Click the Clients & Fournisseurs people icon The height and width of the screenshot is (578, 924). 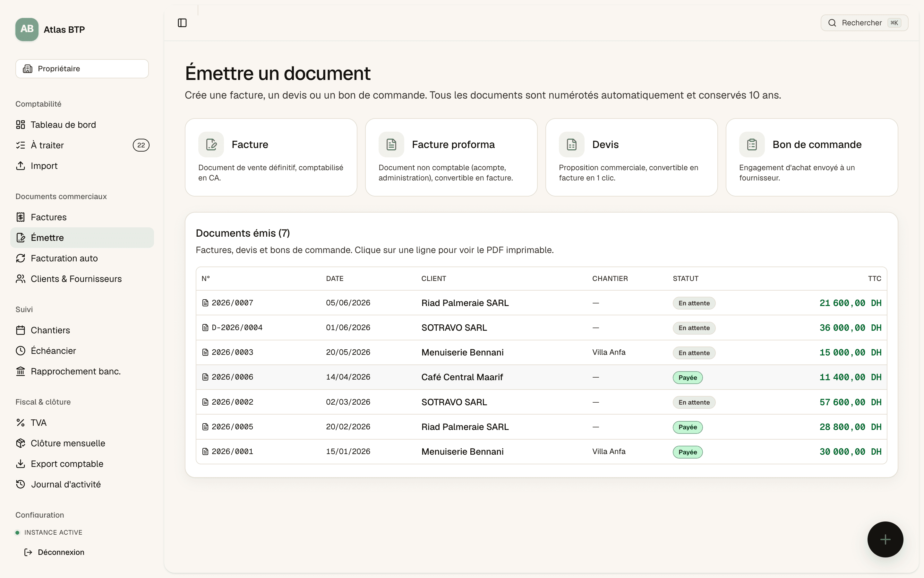click(21, 279)
